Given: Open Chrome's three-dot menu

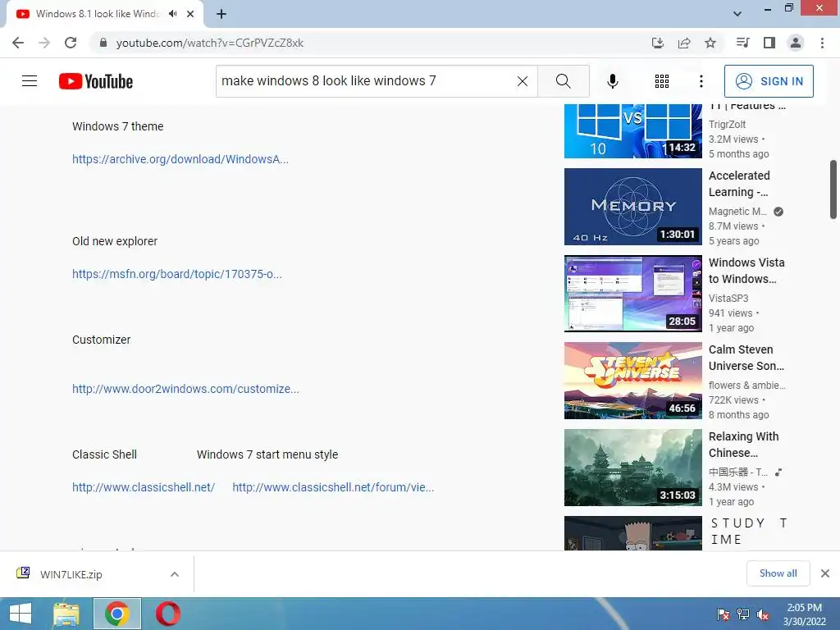Looking at the screenshot, I should [x=822, y=43].
